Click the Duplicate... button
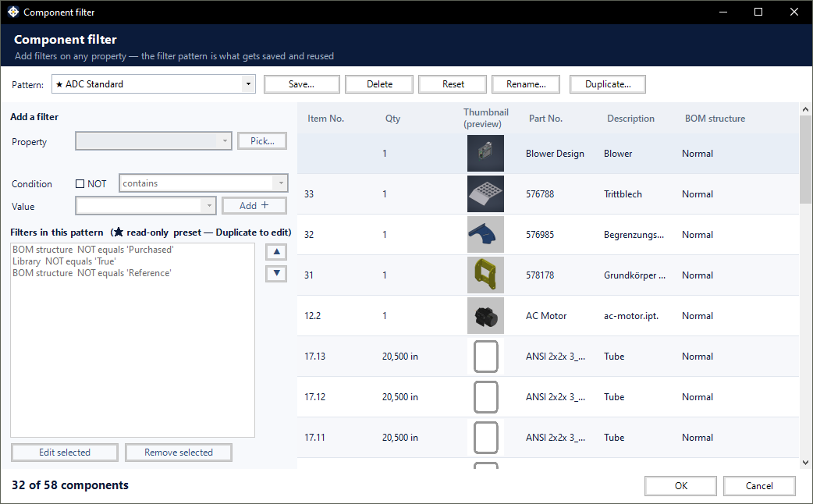This screenshot has width=813, height=504. click(x=608, y=84)
